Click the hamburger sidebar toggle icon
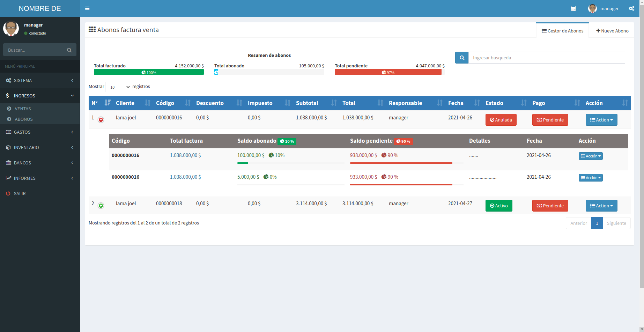This screenshot has height=332, width=644. tap(87, 8)
